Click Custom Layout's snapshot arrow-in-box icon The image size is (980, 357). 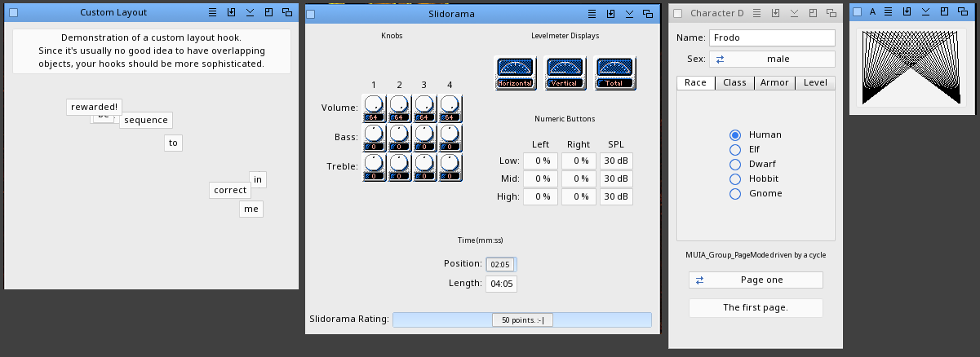click(x=232, y=12)
